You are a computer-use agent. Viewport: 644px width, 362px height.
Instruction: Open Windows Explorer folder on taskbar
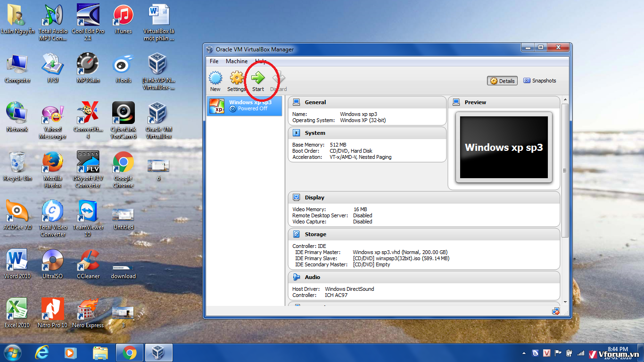click(100, 353)
